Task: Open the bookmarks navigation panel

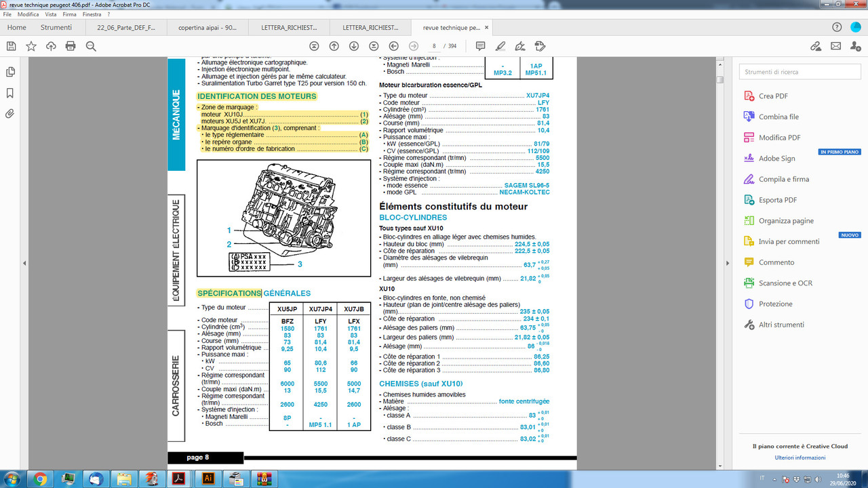Action: [x=10, y=93]
